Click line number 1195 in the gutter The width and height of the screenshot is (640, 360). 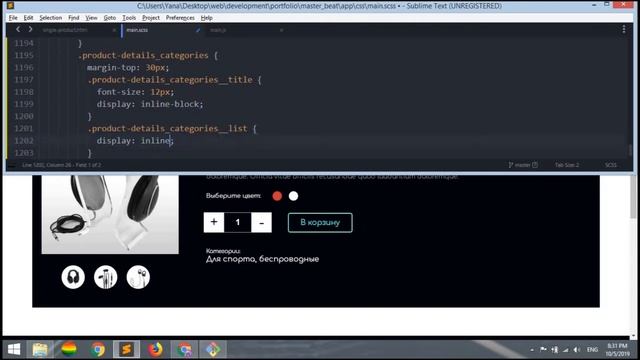point(24,55)
